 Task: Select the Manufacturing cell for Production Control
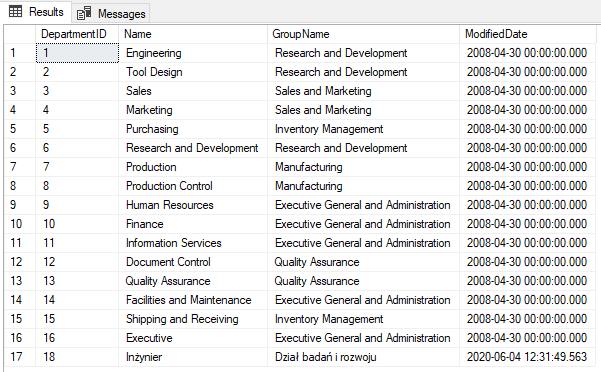(363, 186)
